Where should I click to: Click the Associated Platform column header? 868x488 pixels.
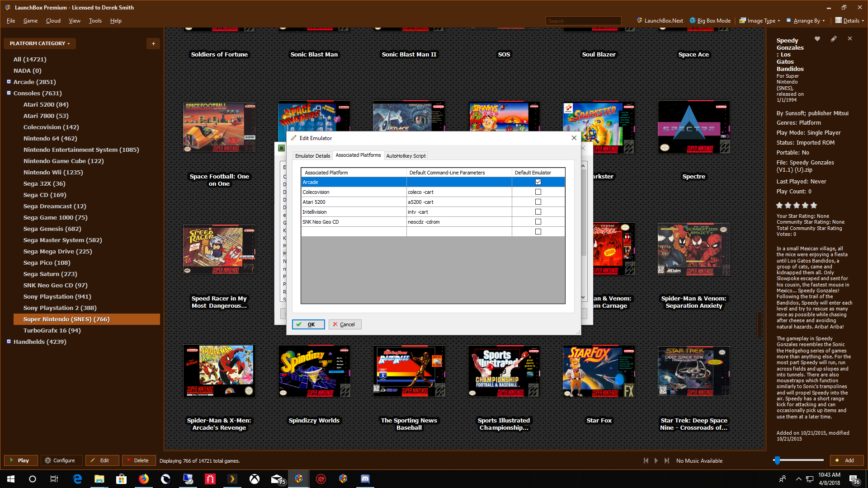click(354, 173)
